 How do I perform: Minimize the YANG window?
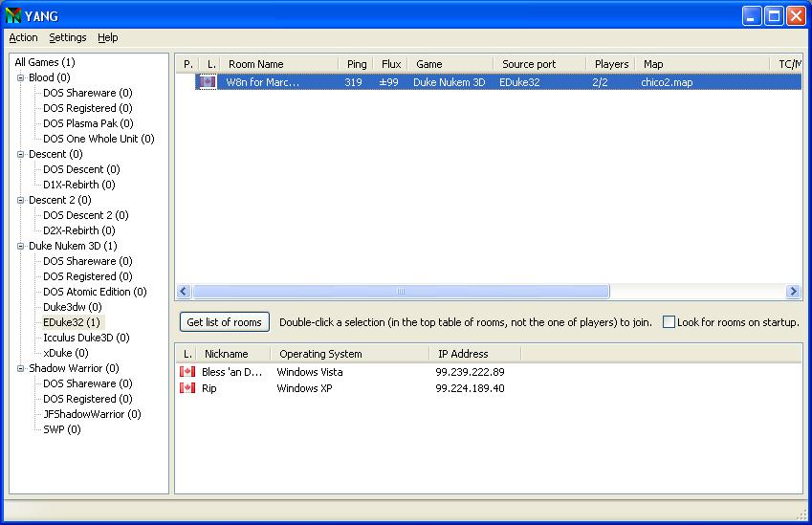pyautogui.click(x=752, y=16)
